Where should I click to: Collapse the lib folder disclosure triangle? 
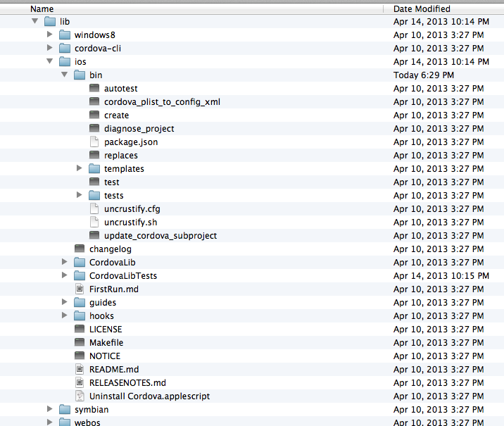(35, 21)
